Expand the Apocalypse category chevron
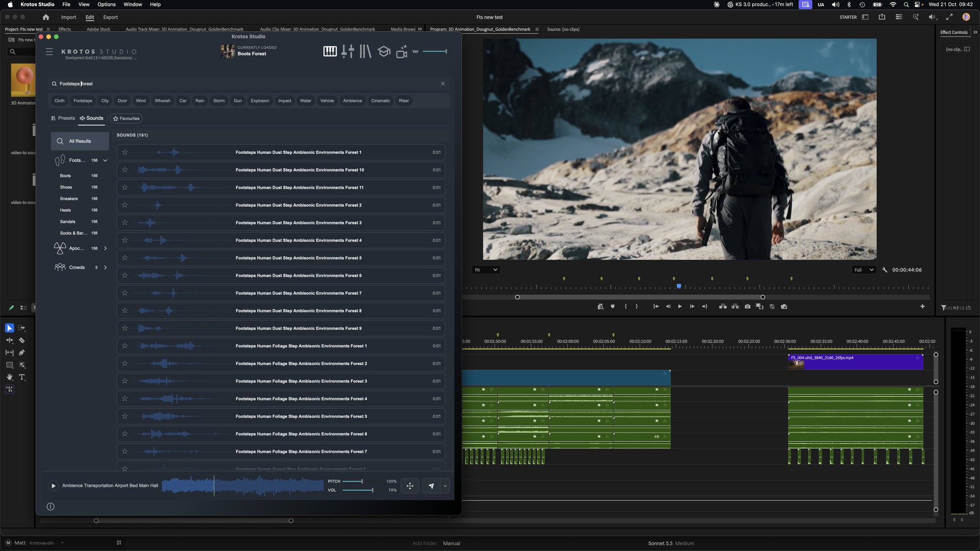 point(105,248)
